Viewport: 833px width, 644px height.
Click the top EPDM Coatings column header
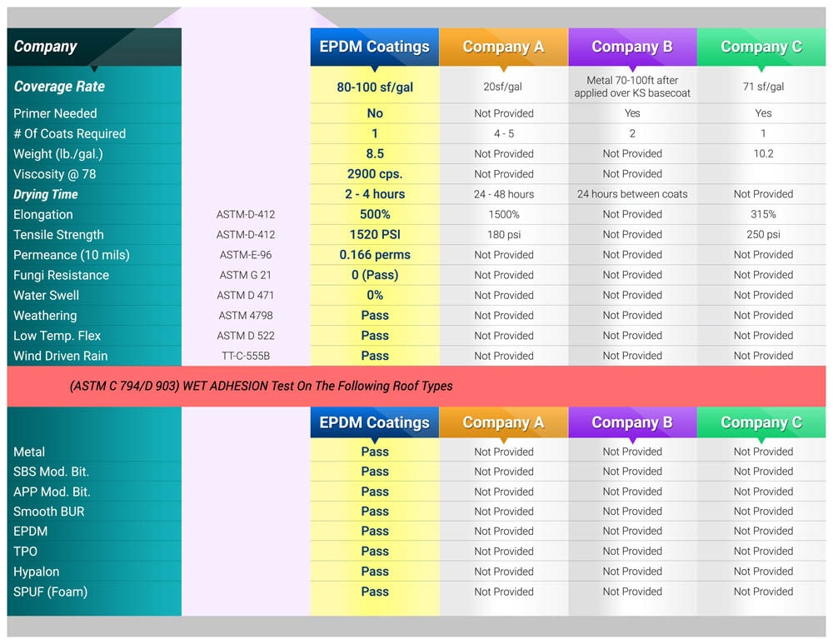coord(375,47)
